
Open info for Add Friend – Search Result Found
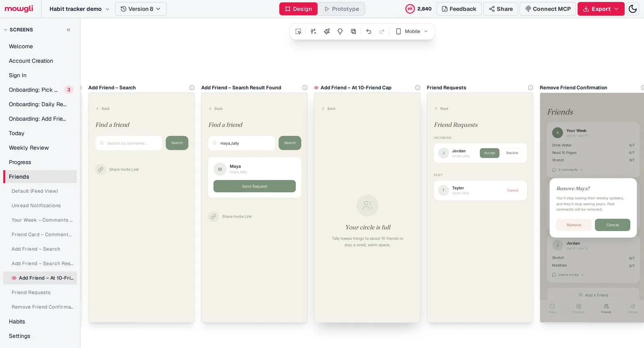click(x=305, y=88)
